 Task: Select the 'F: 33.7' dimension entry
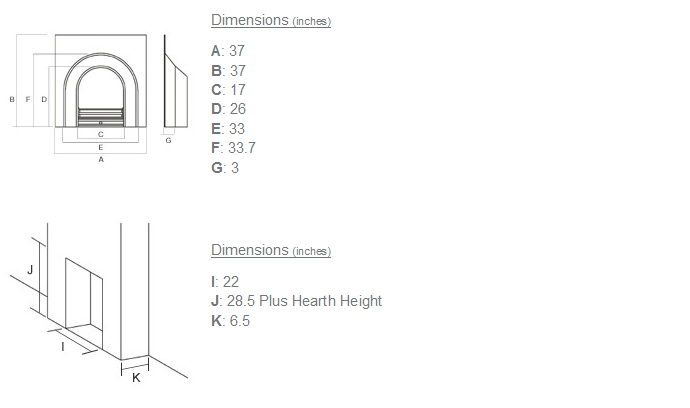(x=235, y=148)
